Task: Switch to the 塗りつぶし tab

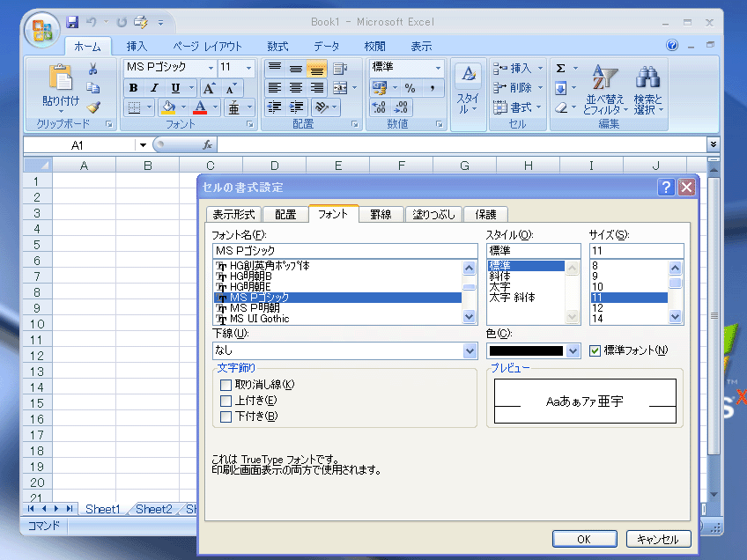Action: (435, 214)
